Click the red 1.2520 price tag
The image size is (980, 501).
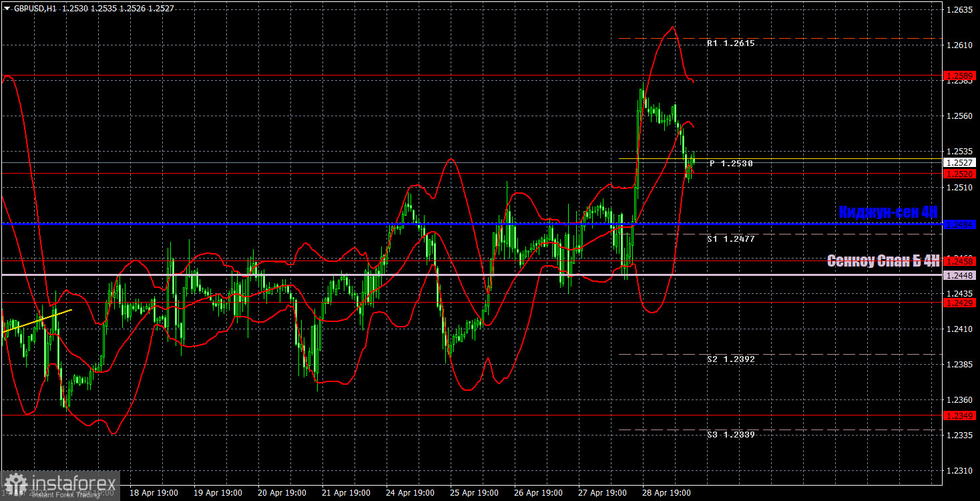point(960,174)
